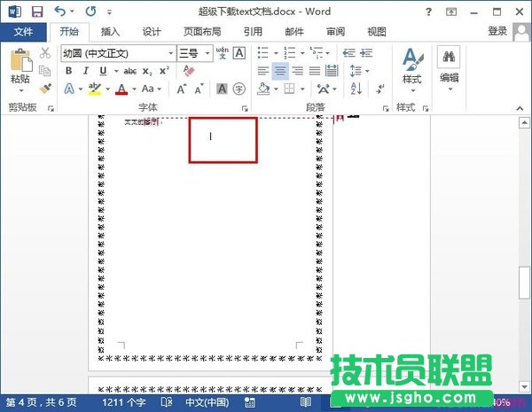Toggle center alignment
The width and height of the screenshot is (532, 412).
point(280,71)
